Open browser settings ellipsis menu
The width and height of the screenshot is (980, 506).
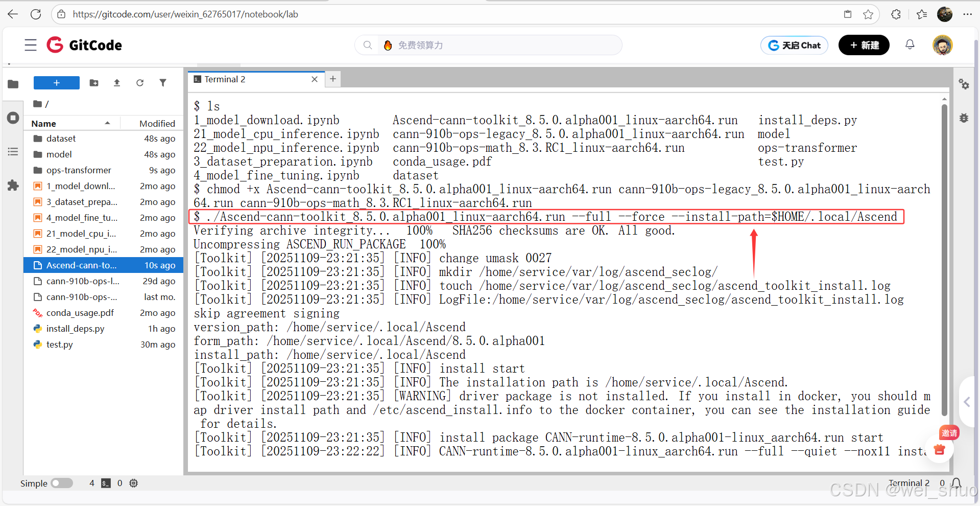(968, 14)
